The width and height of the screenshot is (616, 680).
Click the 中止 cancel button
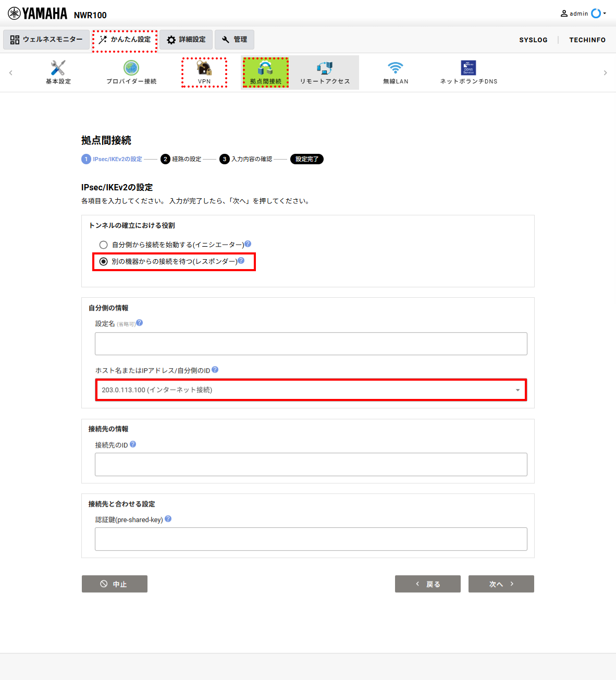(115, 584)
